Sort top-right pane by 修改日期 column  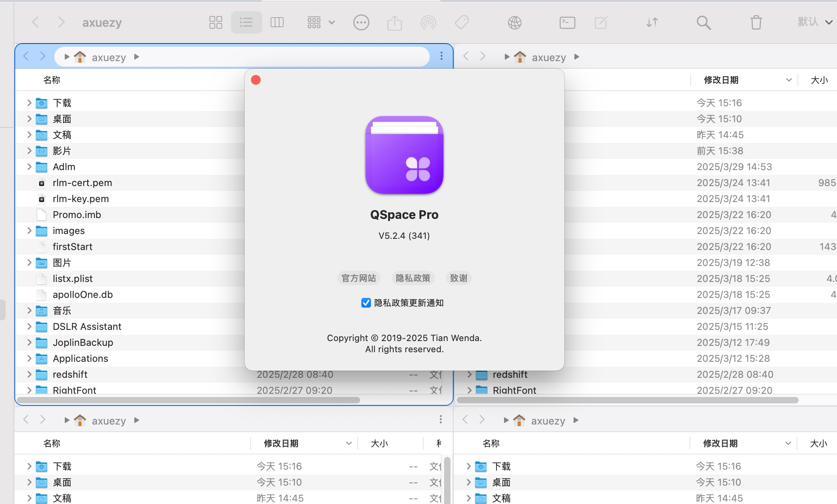click(744, 80)
